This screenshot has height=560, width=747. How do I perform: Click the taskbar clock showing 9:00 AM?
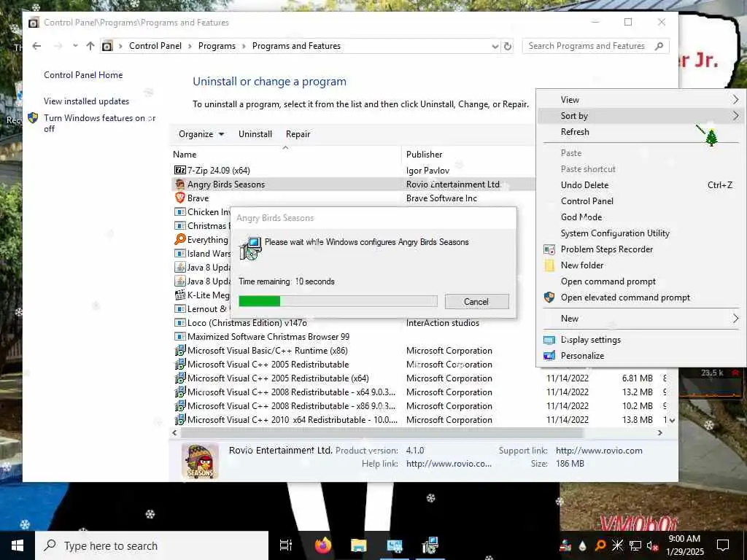(x=684, y=545)
